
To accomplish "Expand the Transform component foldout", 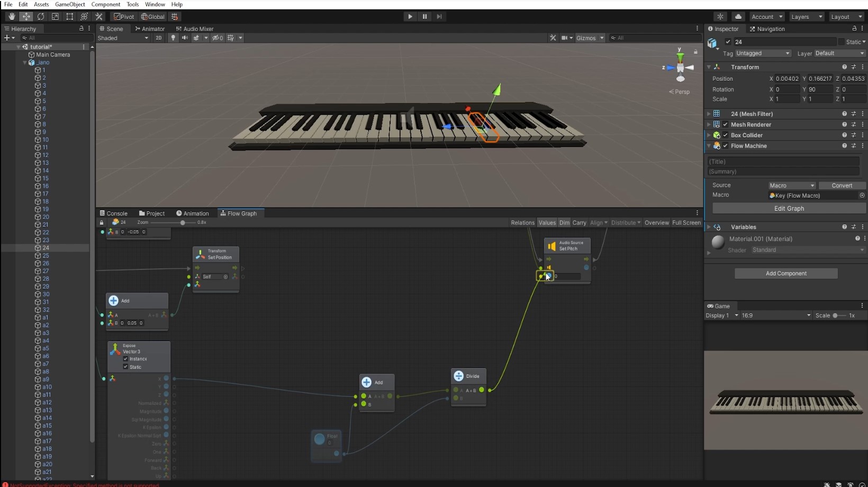I will [x=709, y=67].
